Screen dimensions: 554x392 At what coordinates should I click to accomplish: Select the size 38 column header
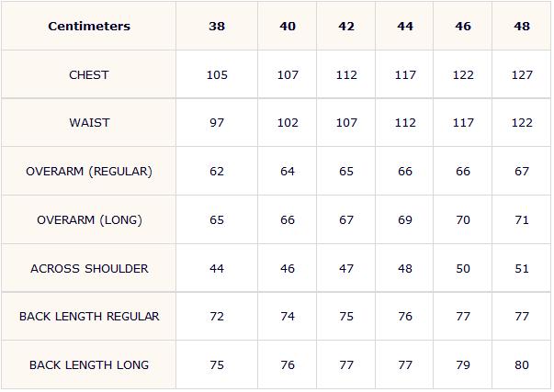[217, 26]
